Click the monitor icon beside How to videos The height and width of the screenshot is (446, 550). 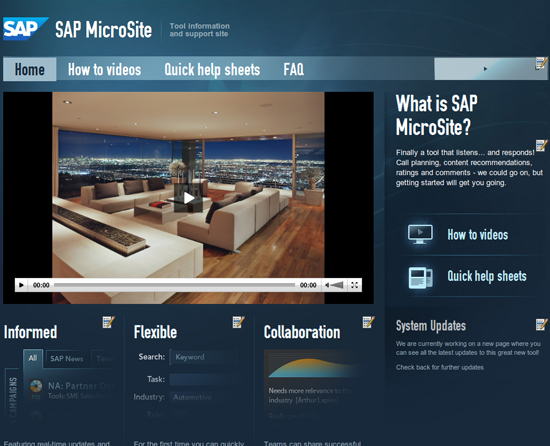420,234
